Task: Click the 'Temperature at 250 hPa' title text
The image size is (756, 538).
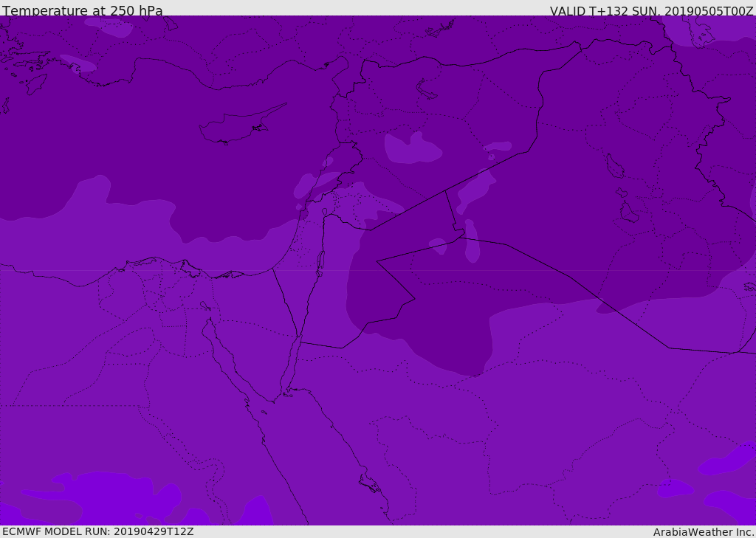Action: pyautogui.click(x=83, y=10)
